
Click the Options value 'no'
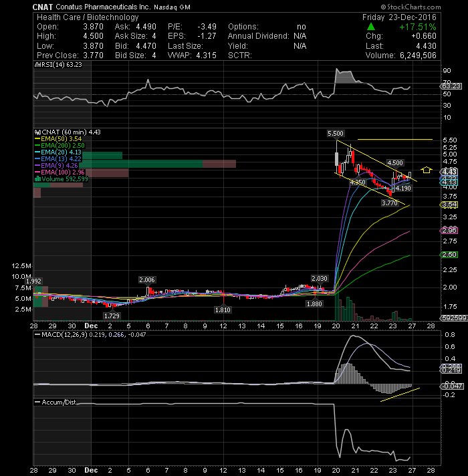(302, 27)
